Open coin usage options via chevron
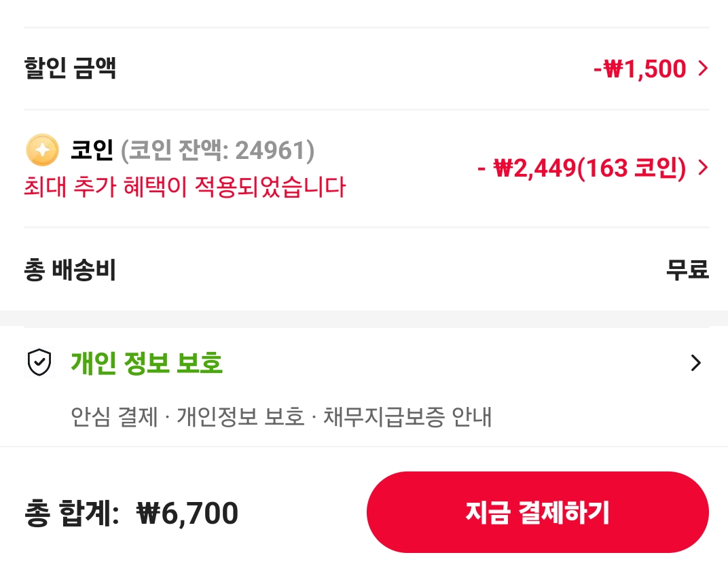728x572 pixels. [x=703, y=168]
